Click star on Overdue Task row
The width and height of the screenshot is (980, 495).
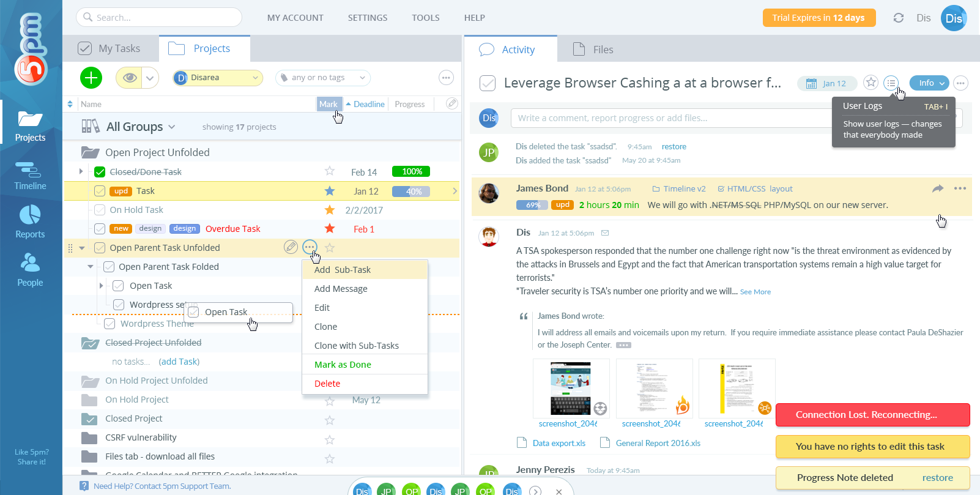330,229
